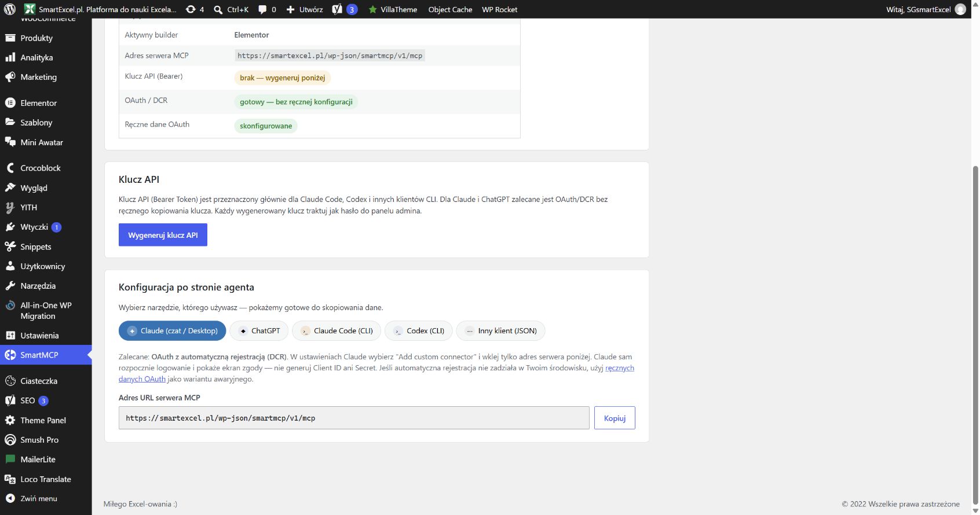Switch to the Claude Code (CLI) tab

click(x=337, y=331)
